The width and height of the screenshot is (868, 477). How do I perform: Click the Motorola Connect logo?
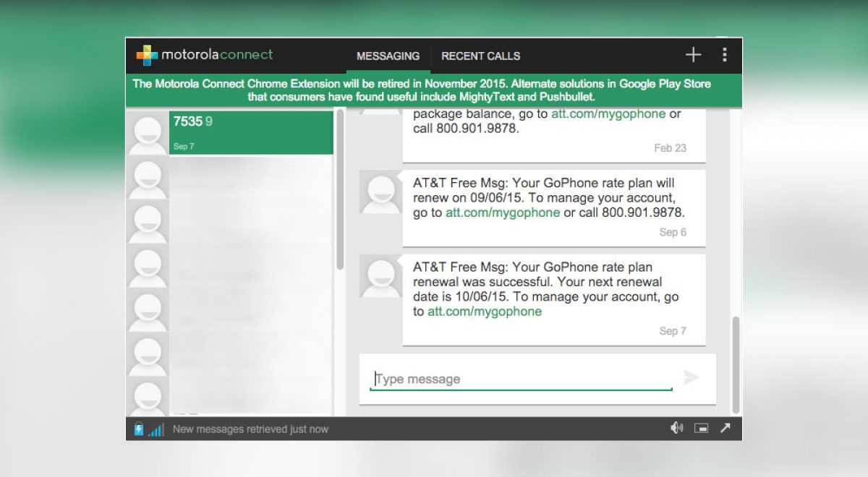coord(205,55)
